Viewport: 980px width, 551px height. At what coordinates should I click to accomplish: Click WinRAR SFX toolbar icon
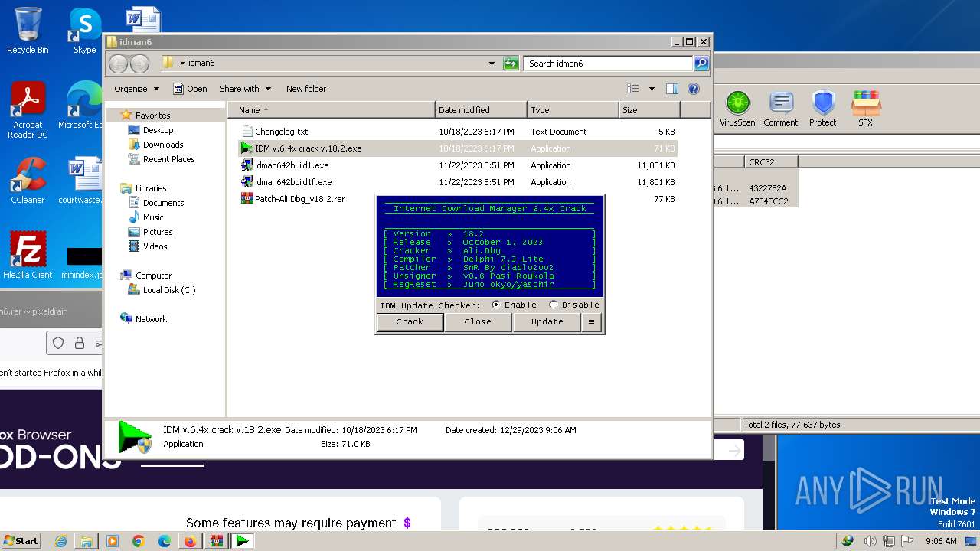(x=865, y=108)
